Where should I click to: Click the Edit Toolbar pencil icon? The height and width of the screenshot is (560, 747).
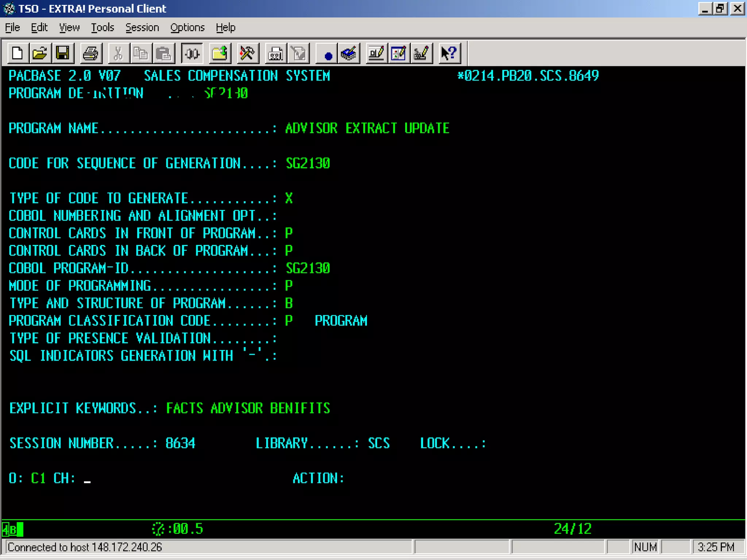(x=376, y=54)
